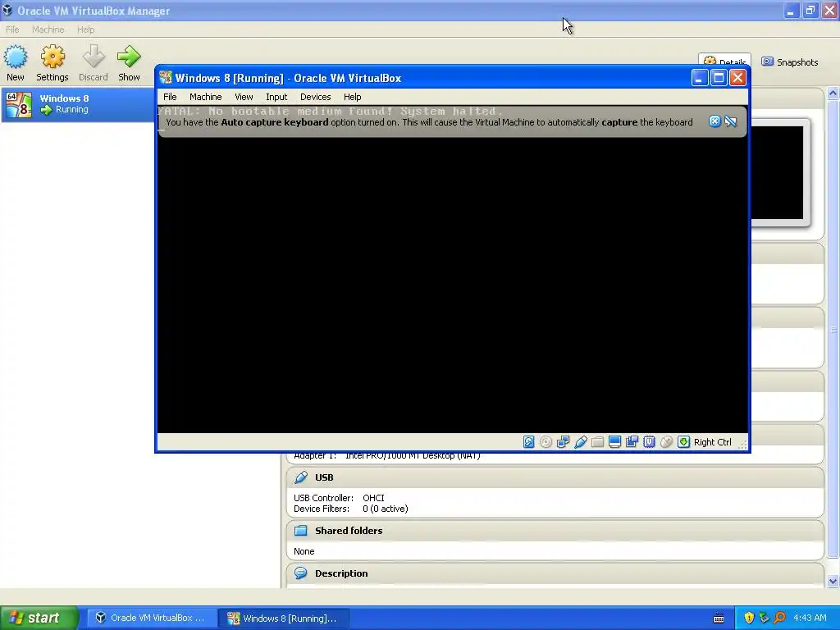Open the Help menu in VM window
Image resolution: width=840 pixels, height=630 pixels.
point(353,97)
